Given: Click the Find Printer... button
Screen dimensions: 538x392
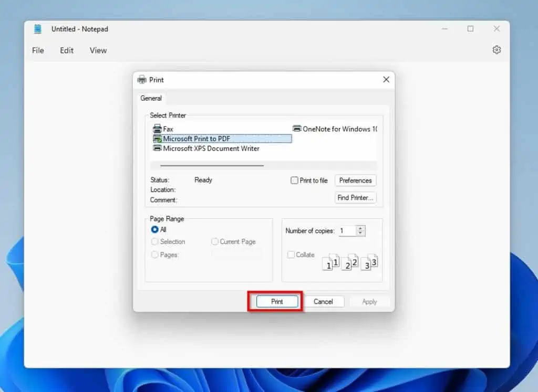Looking at the screenshot, I should [x=356, y=198].
